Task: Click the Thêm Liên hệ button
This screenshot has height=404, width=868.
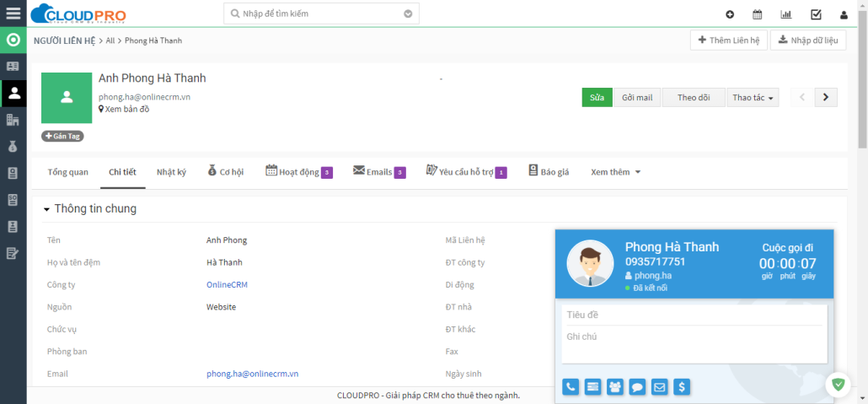Action: pos(728,40)
